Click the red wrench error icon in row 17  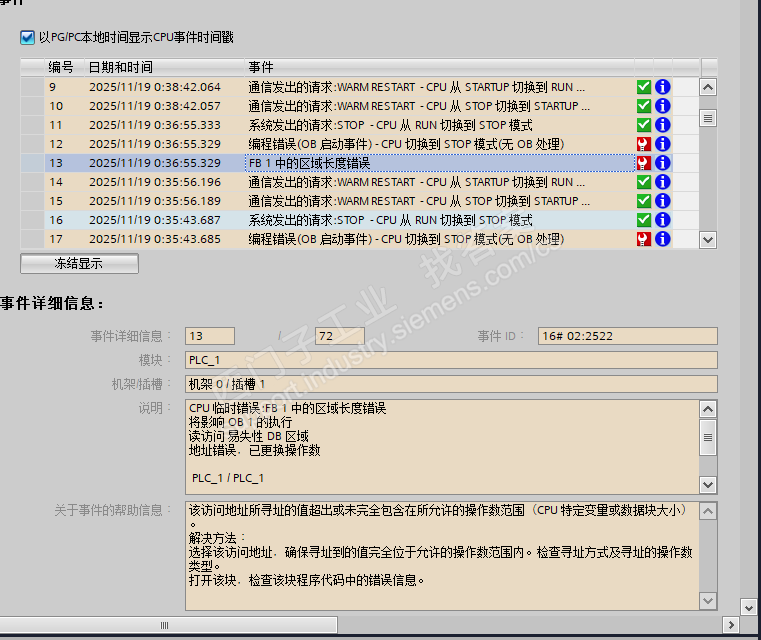[x=644, y=239]
